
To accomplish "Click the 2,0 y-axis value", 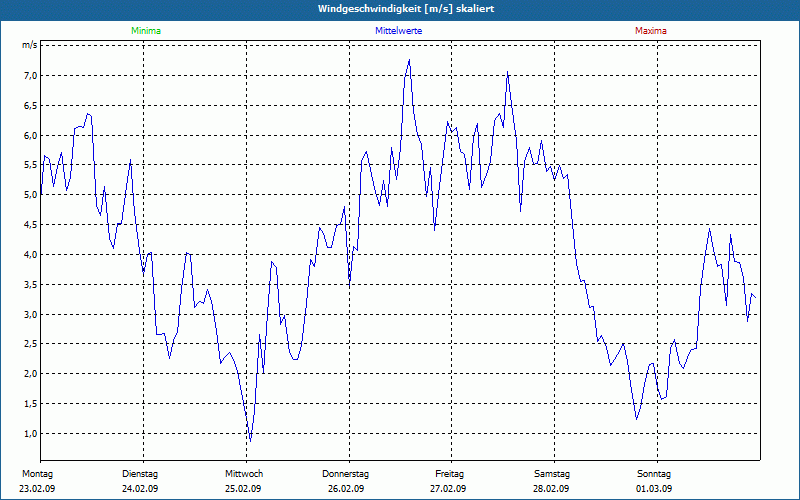I will tap(31, 373).
